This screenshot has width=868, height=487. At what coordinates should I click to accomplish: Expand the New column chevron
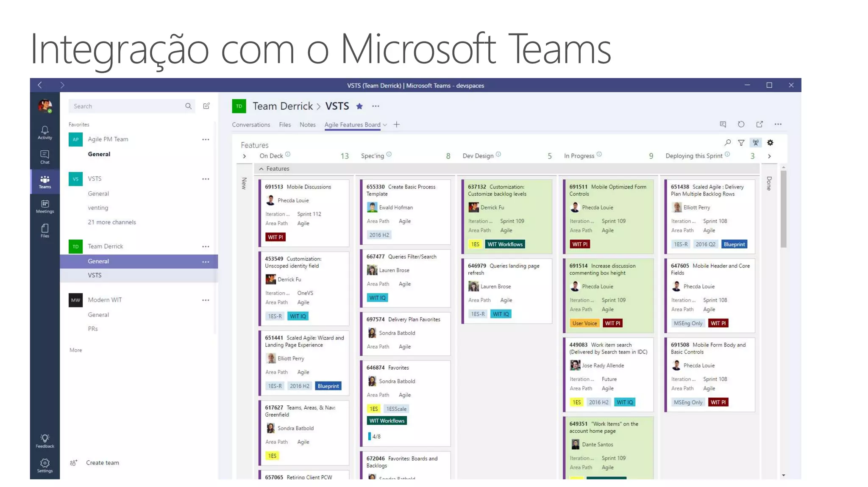point(245,156)
